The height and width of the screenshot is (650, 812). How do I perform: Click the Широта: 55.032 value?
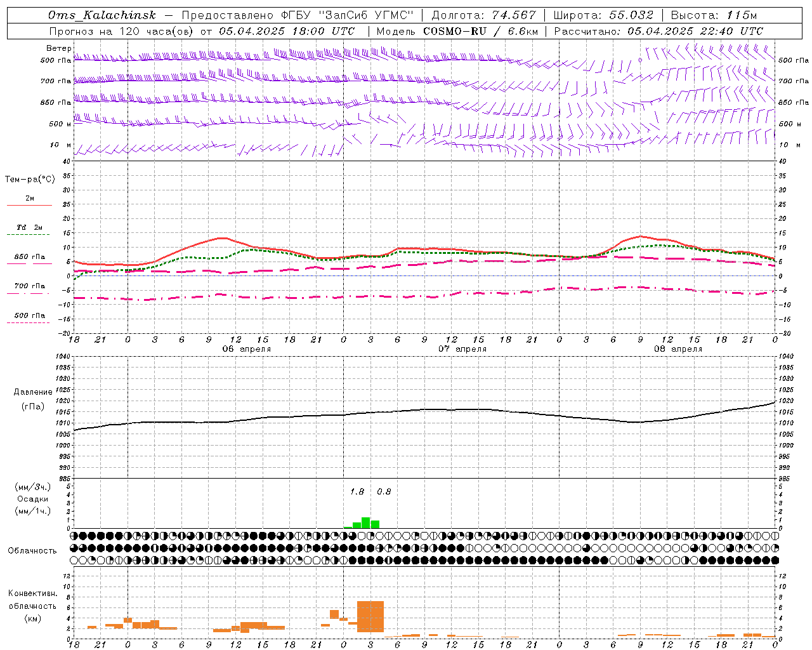coord(603,15)
